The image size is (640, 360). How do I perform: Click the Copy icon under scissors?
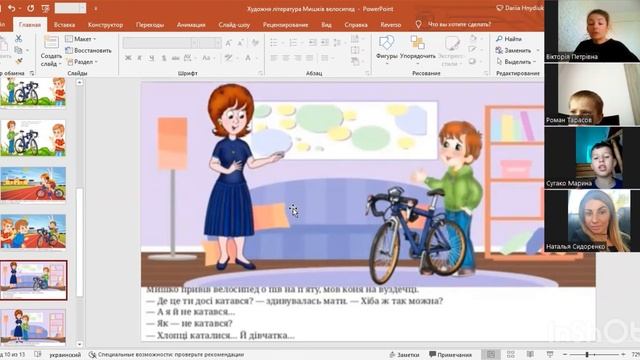point(18,50)
